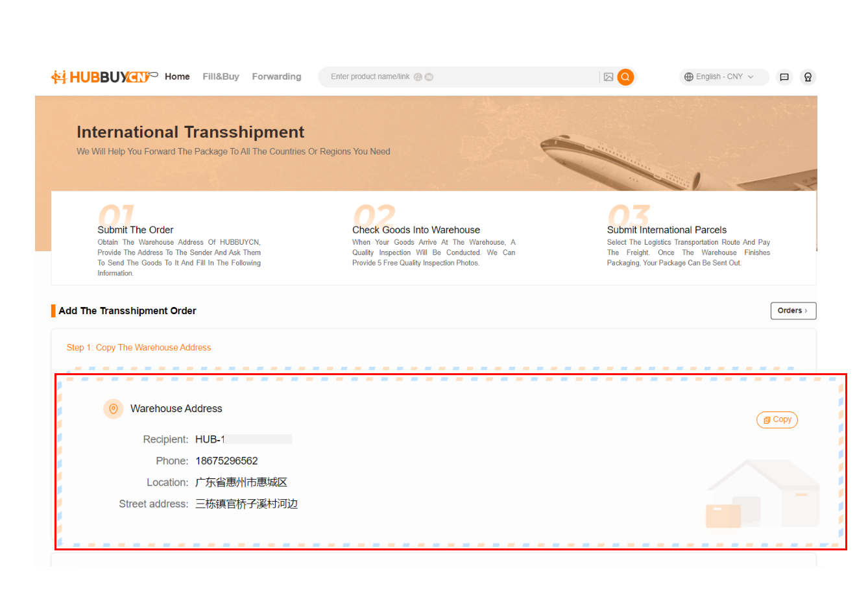Click the Submit The Order step title

click(136, 230)
